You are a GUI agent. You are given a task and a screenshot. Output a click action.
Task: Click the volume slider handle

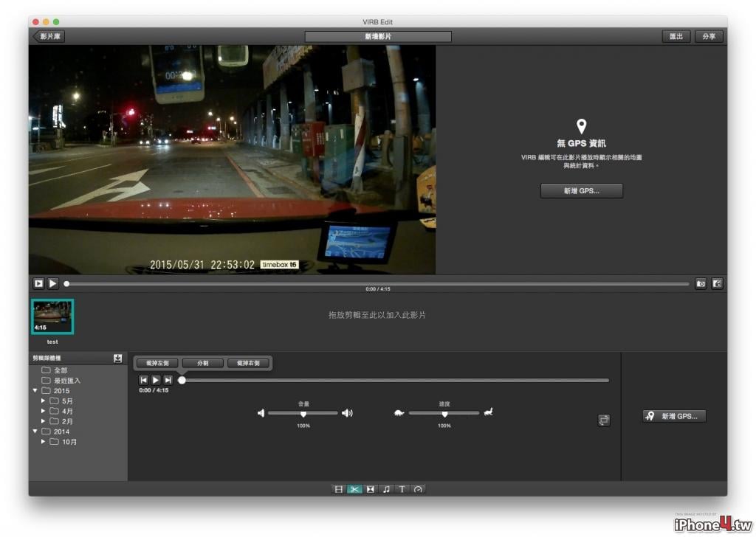(x=303, y=414)
